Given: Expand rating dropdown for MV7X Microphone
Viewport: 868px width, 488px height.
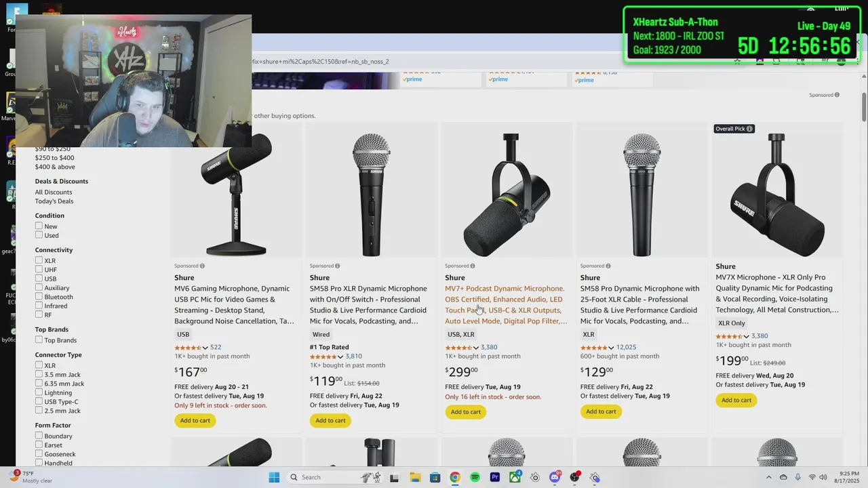Looking at the screenshot, I should 746,336.
